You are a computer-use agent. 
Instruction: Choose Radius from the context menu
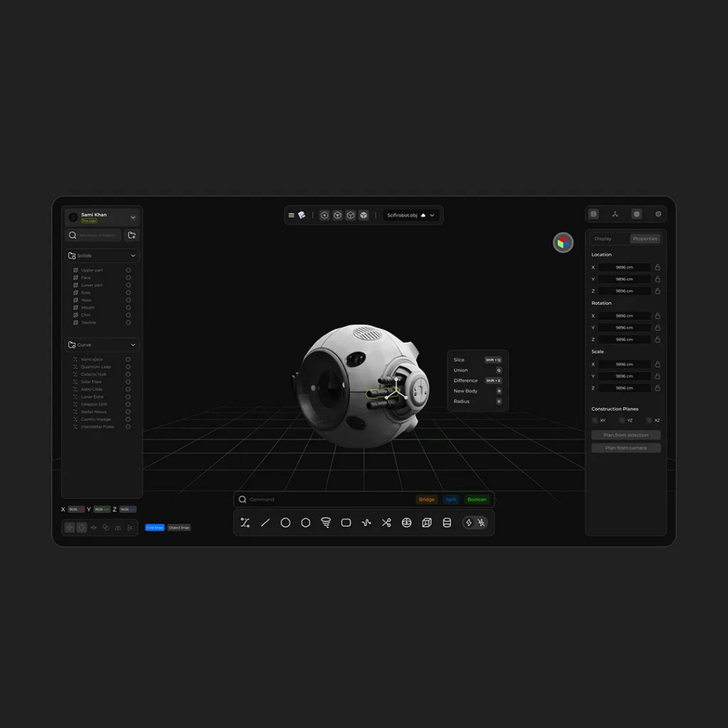point(477,401)
